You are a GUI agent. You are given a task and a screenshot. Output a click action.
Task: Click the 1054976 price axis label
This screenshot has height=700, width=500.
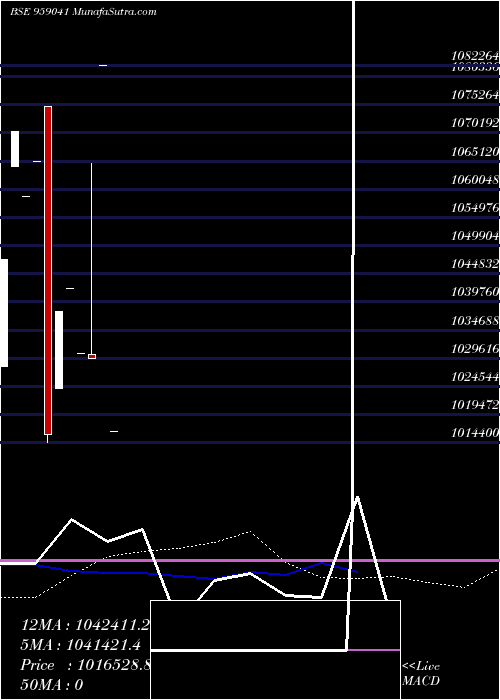475,208
